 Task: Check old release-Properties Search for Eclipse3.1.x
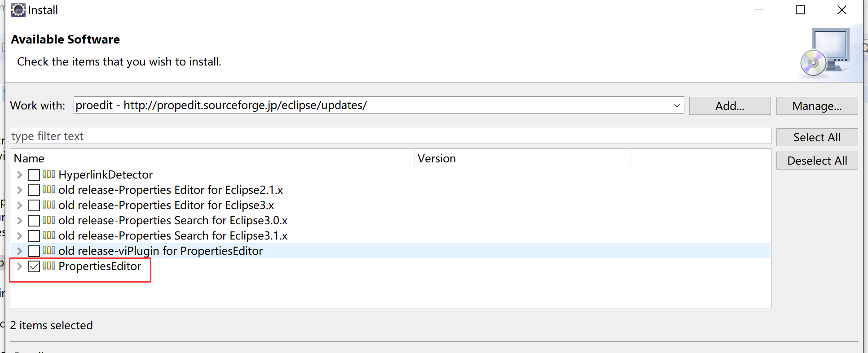[x=34, y=236]
